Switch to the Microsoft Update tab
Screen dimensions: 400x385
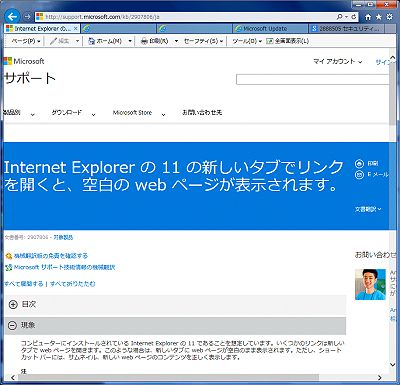coord(270,29)
